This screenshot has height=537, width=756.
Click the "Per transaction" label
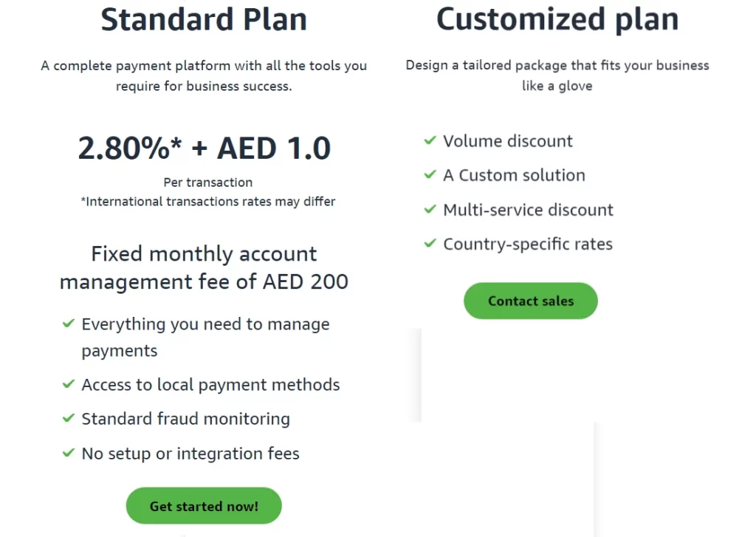pos(207,182)
